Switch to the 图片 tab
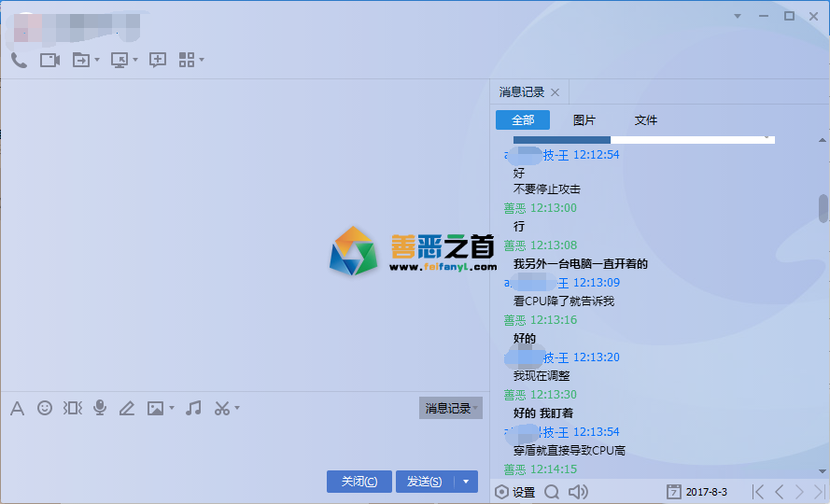 click(x=584, y=120)
